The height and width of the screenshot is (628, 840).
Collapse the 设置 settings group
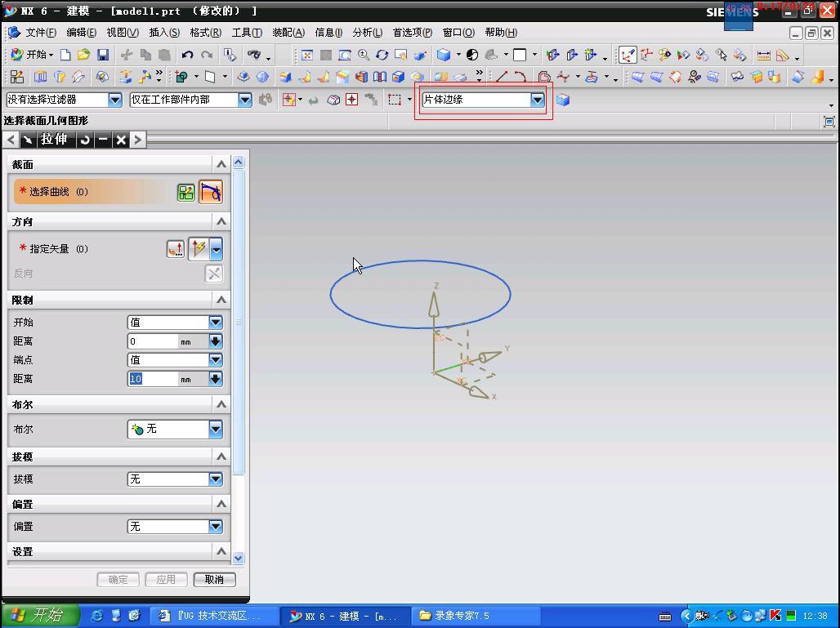[221, 551]
